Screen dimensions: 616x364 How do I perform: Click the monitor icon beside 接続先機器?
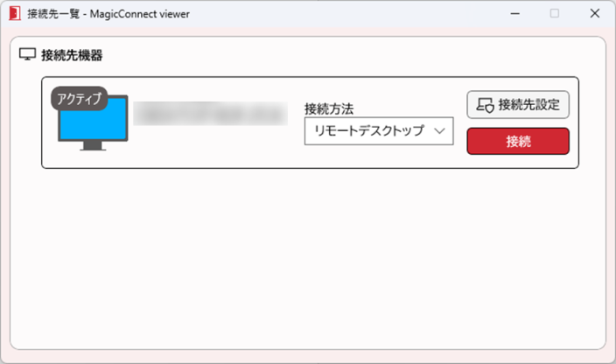click(x=27, y=54)
